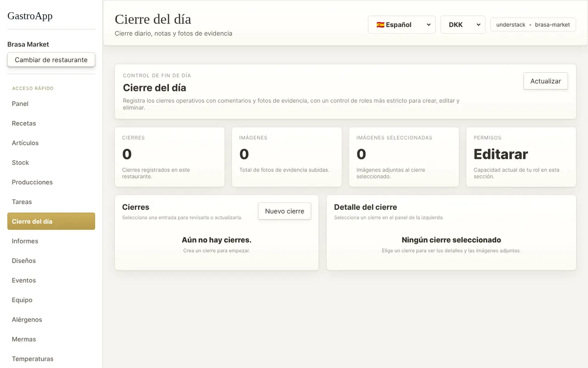
Task: Open Eventos in the sidebar
Action: pos(51,280)
